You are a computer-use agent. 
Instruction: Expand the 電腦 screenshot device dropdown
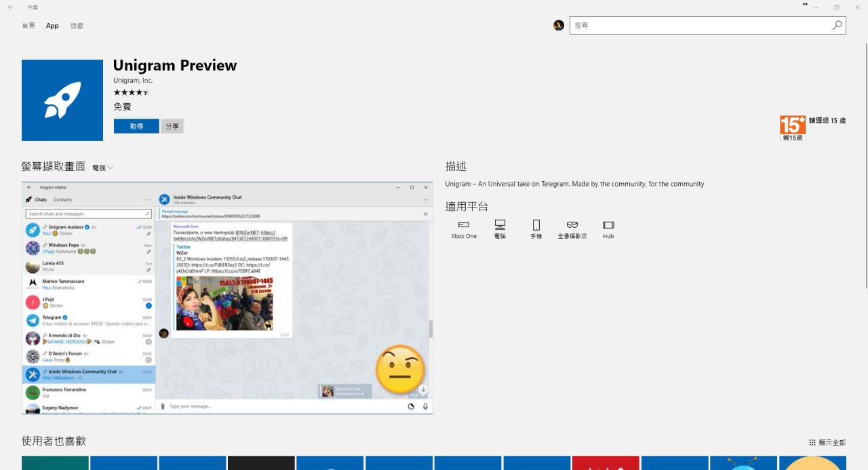tap(102, 168)
